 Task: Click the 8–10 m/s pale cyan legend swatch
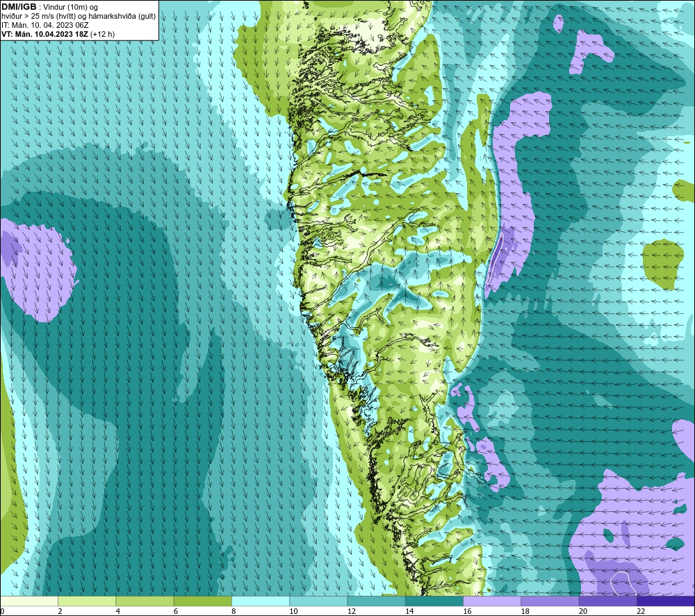[261, 601]
